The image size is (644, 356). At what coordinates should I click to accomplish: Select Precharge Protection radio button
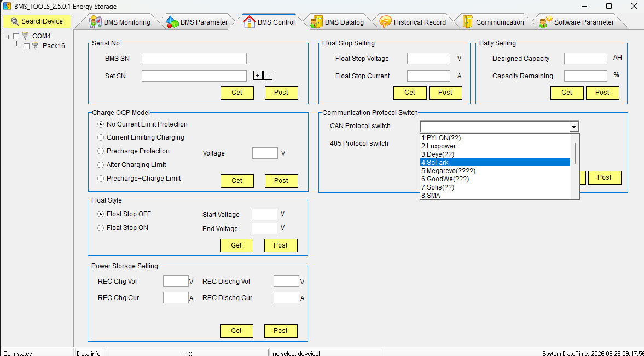(101, 151)
